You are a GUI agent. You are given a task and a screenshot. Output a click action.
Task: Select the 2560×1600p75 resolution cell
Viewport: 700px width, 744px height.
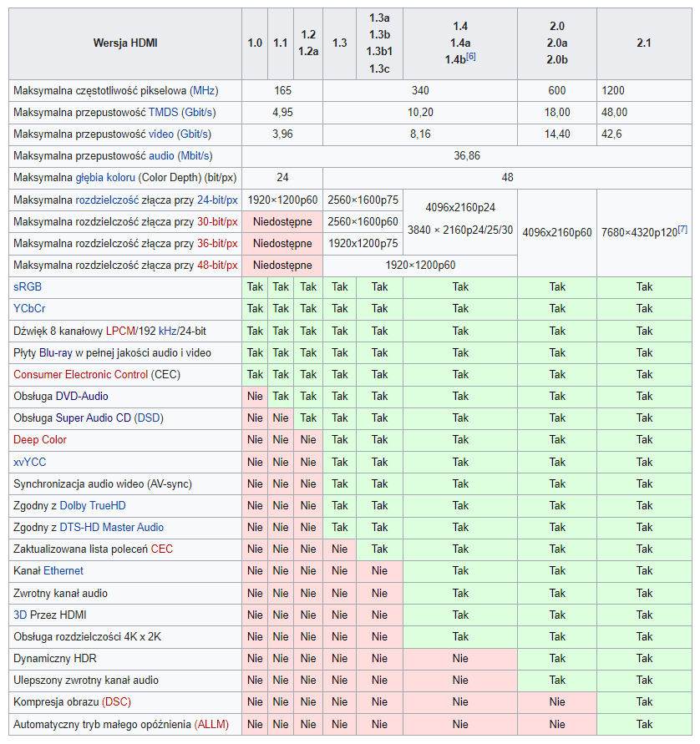pyautogui.click(x=363, y=200)
